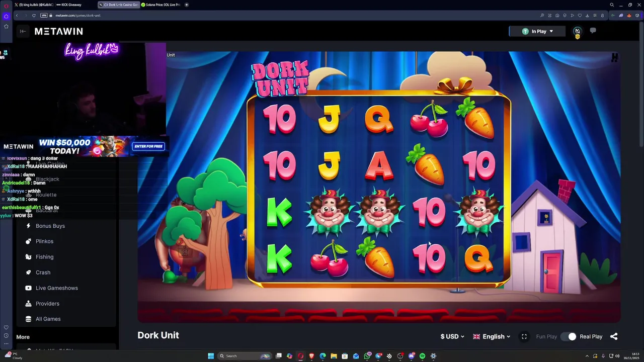Switch to Solana Price browser tab
The width and height of the screenshot is (644, 362).
[x=161, y=5]
